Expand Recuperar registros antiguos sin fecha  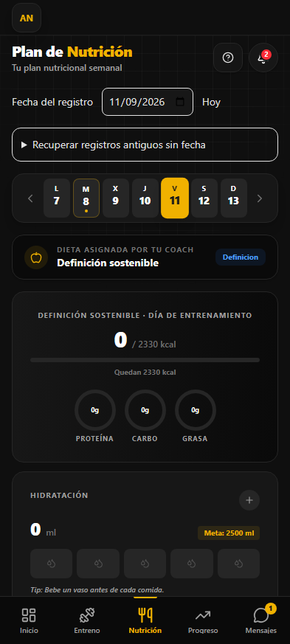coord(145,145)
